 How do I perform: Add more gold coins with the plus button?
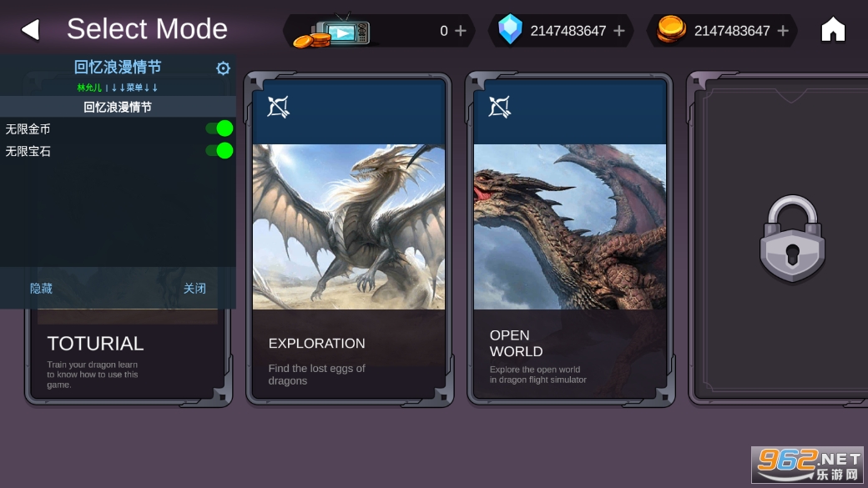coord(783,31)
